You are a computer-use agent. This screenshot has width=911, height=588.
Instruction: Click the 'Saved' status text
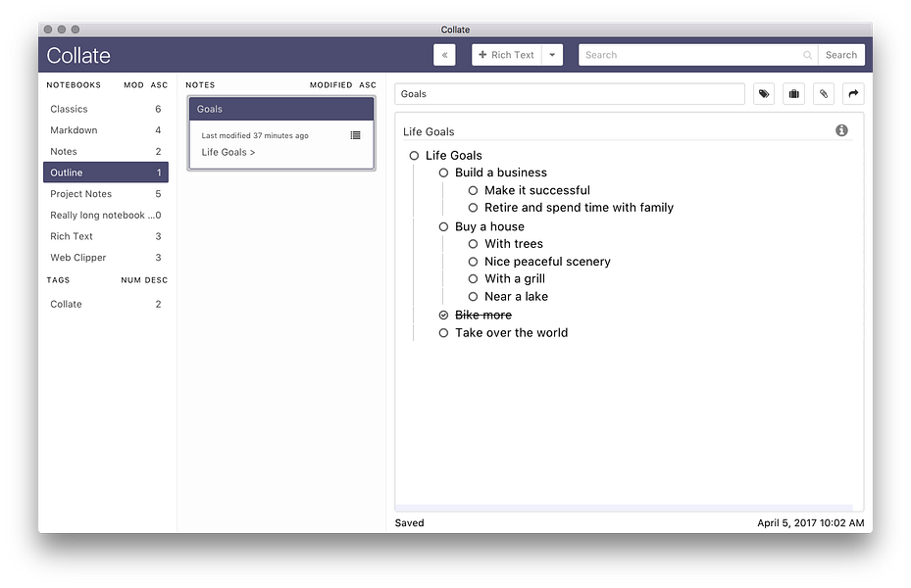click(x=409, y=522)
